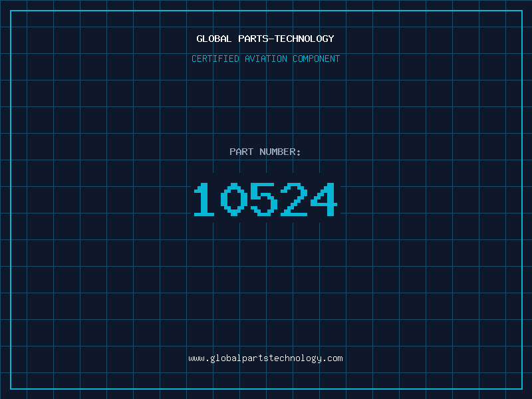The image size is (532, 399).
Task: Select the part number 10524
Action: pyautogui.click(x=265, y=199)
